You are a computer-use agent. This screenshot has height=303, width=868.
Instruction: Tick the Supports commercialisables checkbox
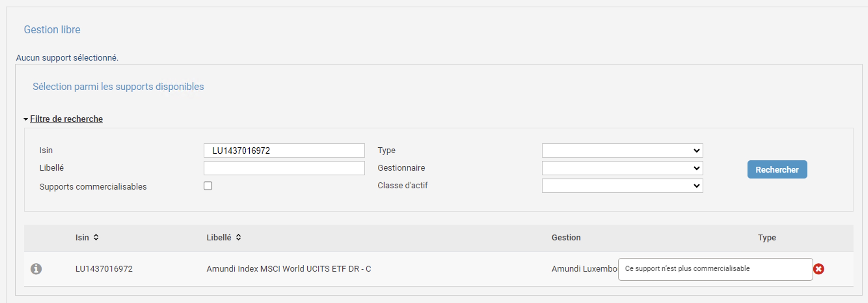point(208,186)
